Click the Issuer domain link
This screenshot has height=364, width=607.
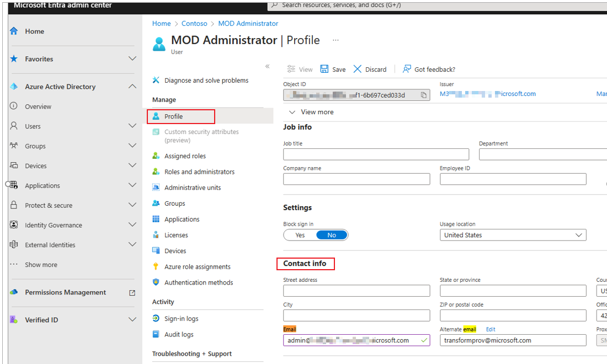click(488, 94)
